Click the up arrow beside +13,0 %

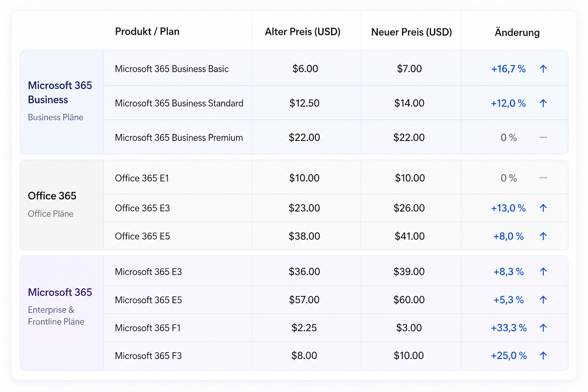[x=543, y=208]
